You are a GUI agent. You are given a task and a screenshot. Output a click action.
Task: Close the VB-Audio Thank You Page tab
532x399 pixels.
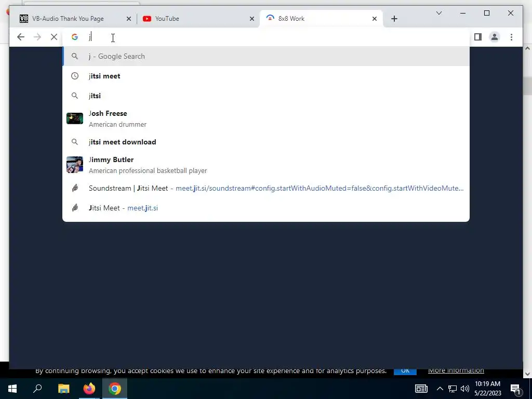(x=129, y=19)
